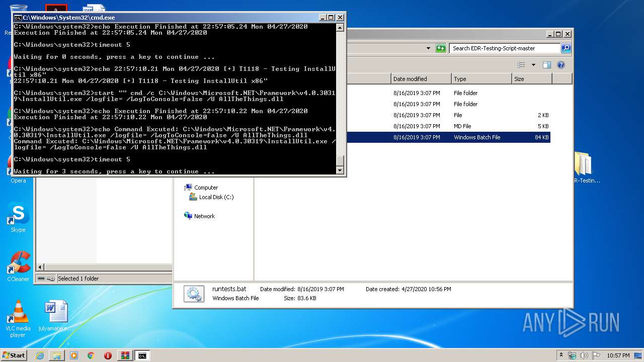
Task: Click Selected 1 folder status text
Action: pyautogui.click(x=78, y=279)
